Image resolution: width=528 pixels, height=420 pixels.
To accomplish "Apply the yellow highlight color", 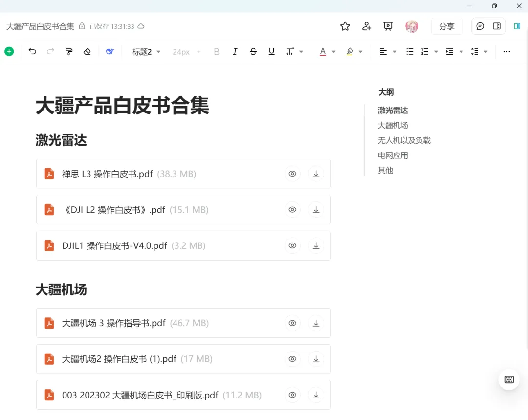I will tap(350, 51).
